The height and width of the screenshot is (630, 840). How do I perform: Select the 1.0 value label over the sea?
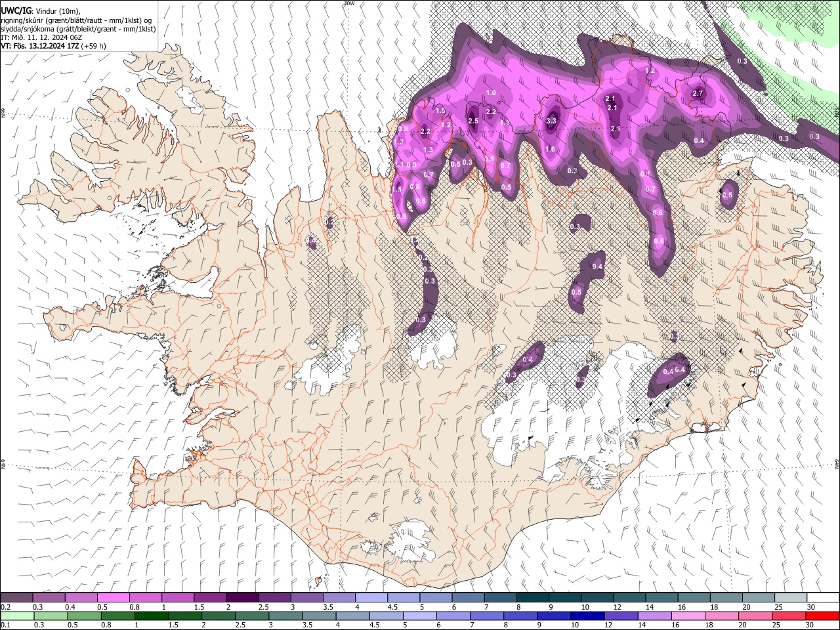pyautogui.click(x=491, y=93)
